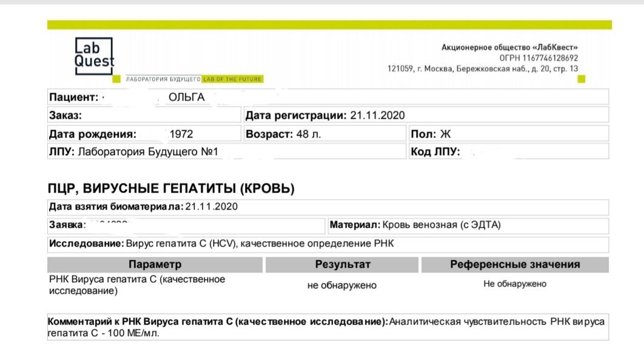Click 'ЛАБОРАТОРИЯ БУДУЩЕГО' tagline under the logo
The image size is (644, 361).
[x=163, y=79]
